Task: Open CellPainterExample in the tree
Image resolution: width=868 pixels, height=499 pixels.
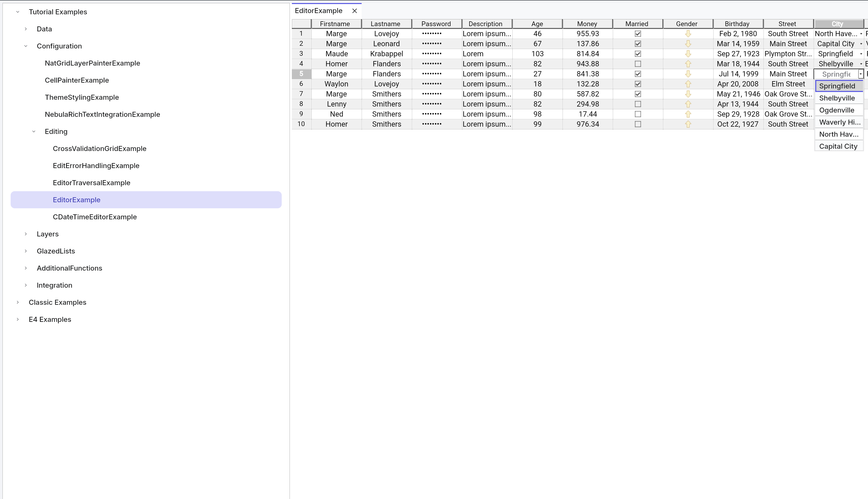Action: (77, 80)
